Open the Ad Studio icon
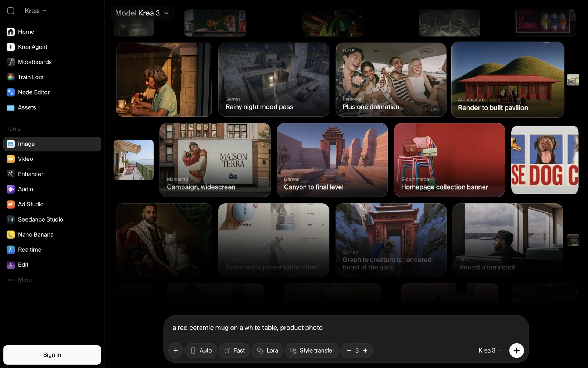This screenshot has height=368, width=588. tap(11, 204)
